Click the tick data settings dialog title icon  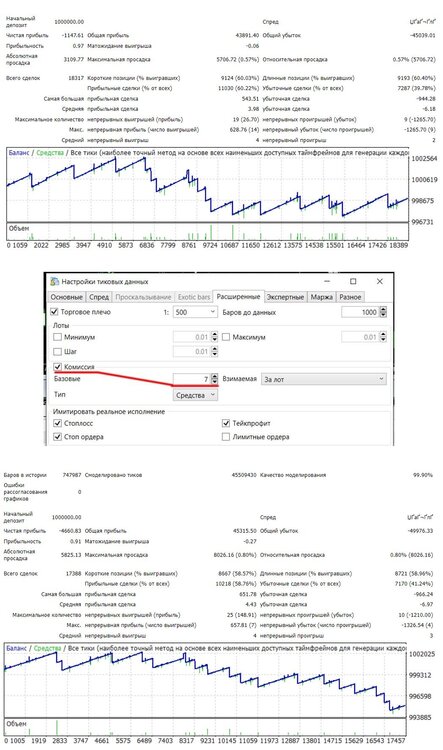55,281
